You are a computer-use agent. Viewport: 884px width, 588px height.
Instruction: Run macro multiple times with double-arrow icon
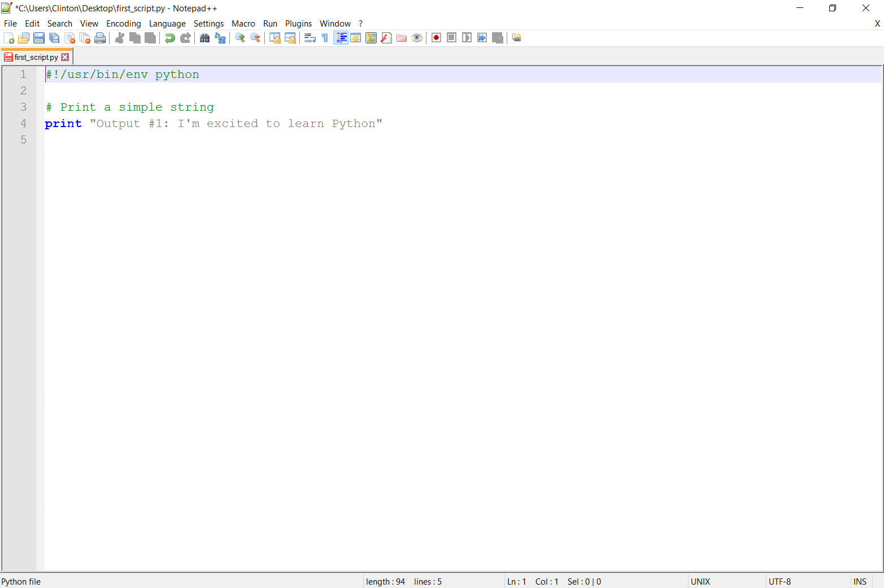click(x=482, y=38)
